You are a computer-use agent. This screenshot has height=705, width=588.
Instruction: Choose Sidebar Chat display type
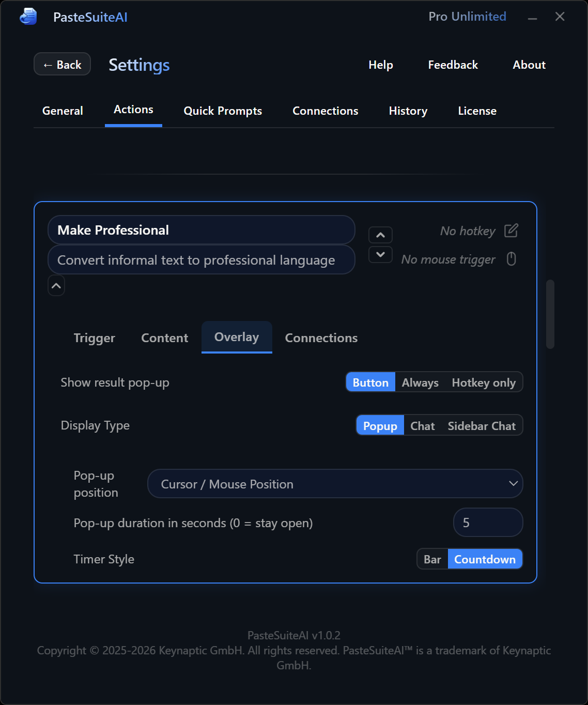482,426
